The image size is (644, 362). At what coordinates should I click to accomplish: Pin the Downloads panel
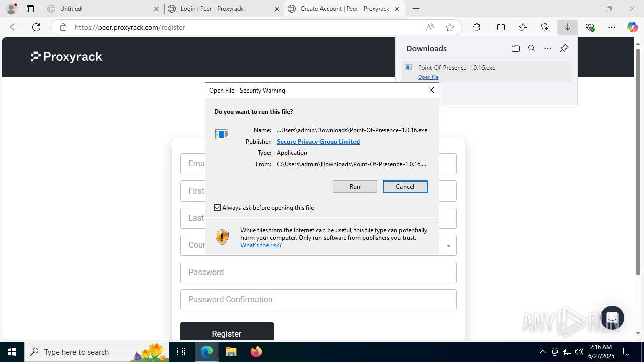(x=565, y=48)
